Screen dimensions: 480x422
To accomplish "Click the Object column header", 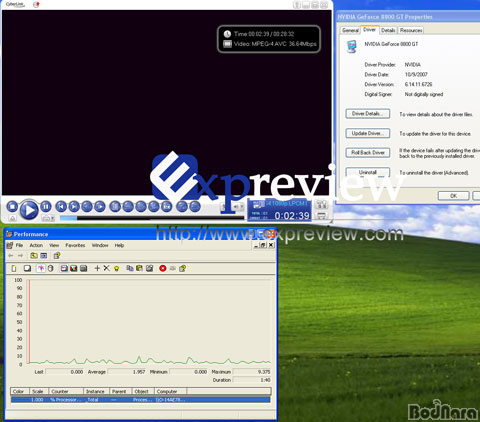I will 143,391.
